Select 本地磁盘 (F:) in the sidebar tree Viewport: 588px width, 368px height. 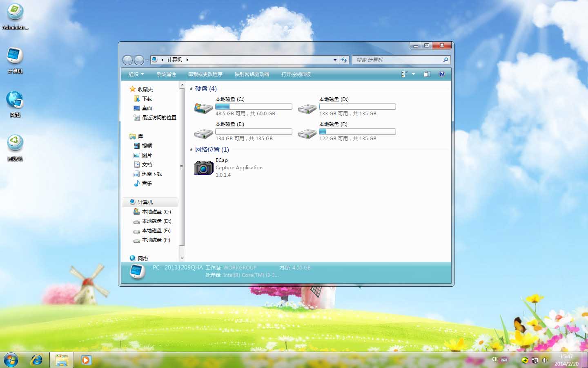click(156, 240)
